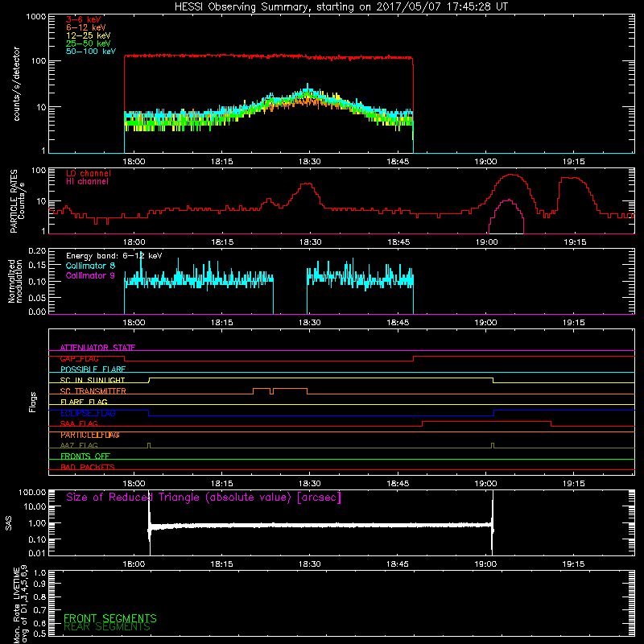Click the "1.0" tick on the livetime axis
644x644 pixels.
pyautogui.click(x=39, y=573)
